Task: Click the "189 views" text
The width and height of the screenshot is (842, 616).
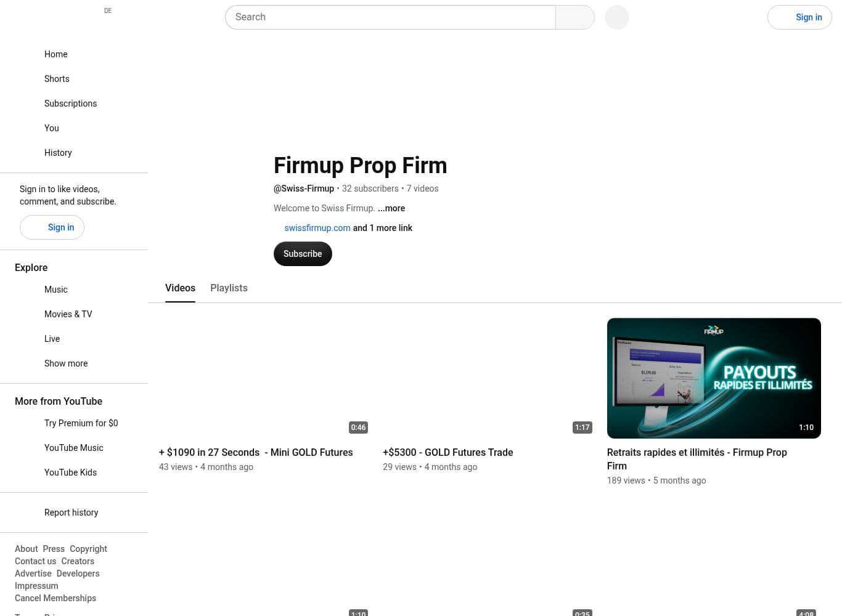Action: pos(626,480)
